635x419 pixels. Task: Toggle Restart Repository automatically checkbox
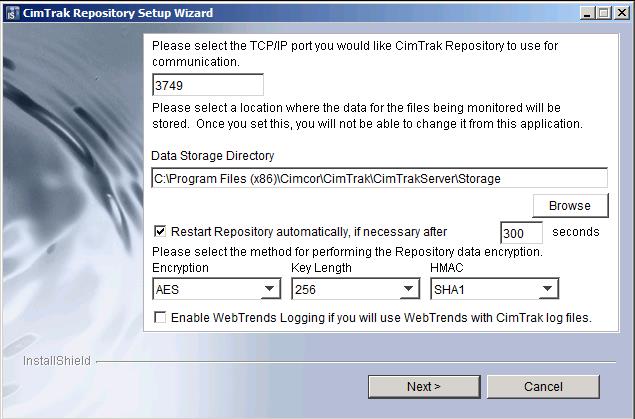[x=160, y=232]
